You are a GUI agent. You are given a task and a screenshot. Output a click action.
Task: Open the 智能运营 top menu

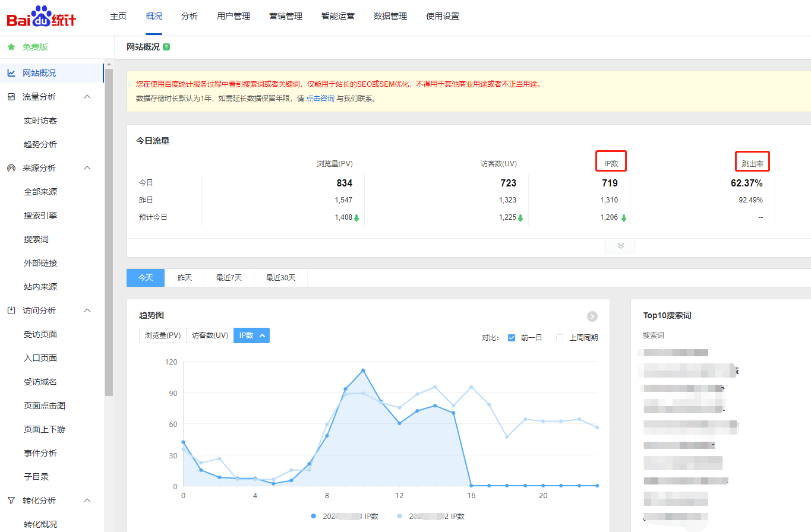[x=338, y=16]
